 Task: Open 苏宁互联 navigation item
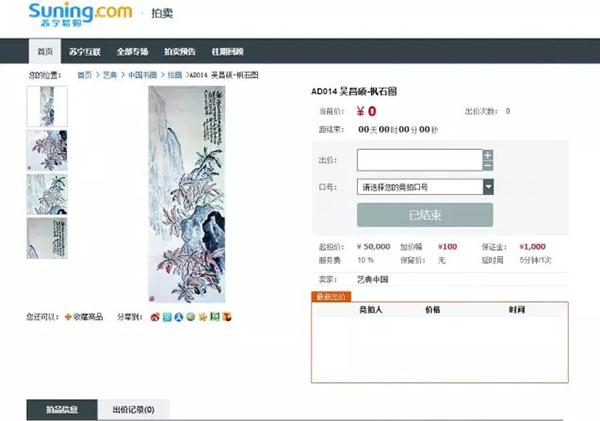(x=85, y=52)
